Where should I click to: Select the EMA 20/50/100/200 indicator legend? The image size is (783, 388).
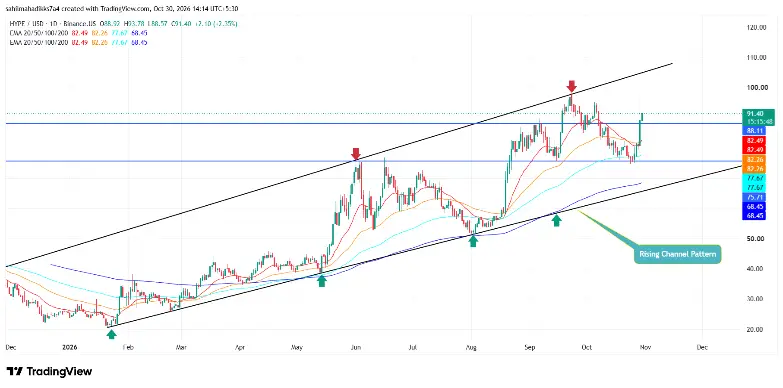[x=39, y=42]
